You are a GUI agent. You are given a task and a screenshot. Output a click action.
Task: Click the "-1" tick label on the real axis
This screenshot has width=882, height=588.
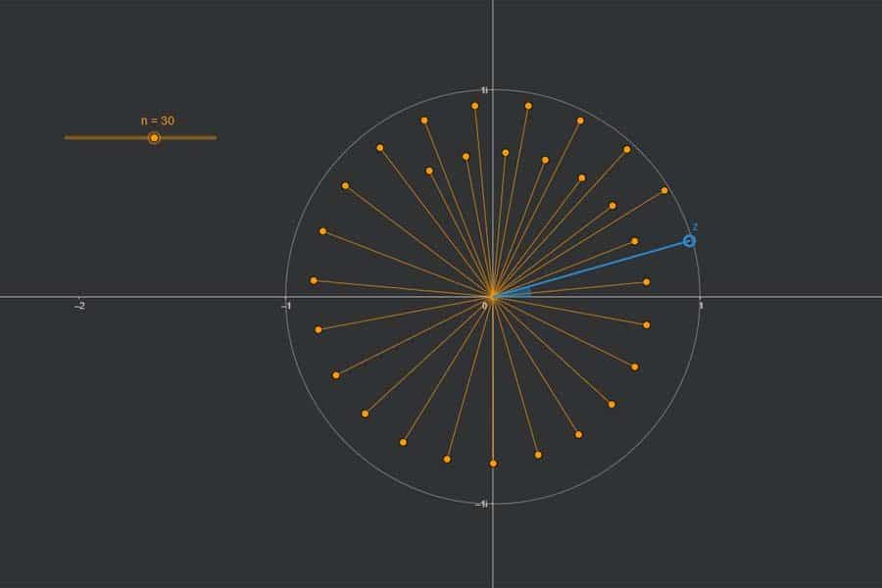[285, 306]
